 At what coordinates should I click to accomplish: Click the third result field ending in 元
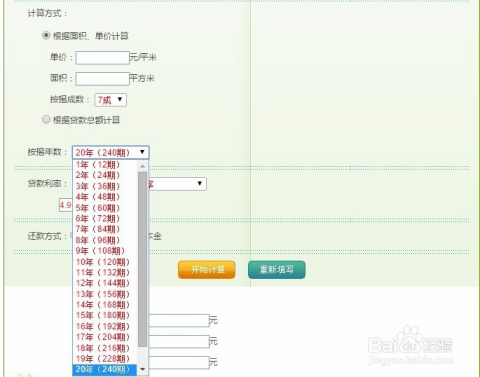pyautogui.click(x=179, y=362)
